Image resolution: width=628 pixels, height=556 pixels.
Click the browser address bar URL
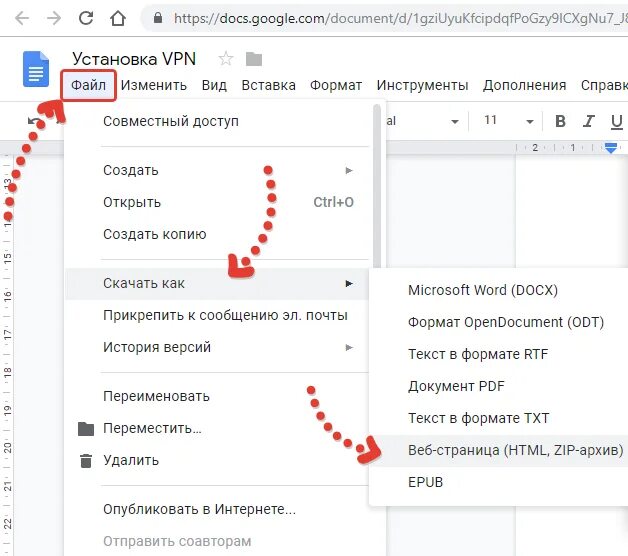point(401,18)
